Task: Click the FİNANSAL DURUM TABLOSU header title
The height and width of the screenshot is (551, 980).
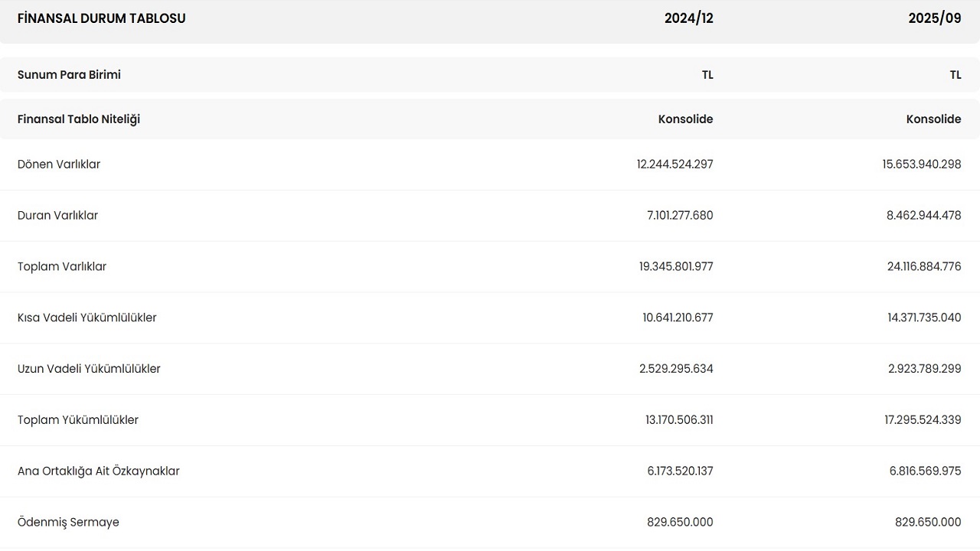Action: [x=101, y=18]
